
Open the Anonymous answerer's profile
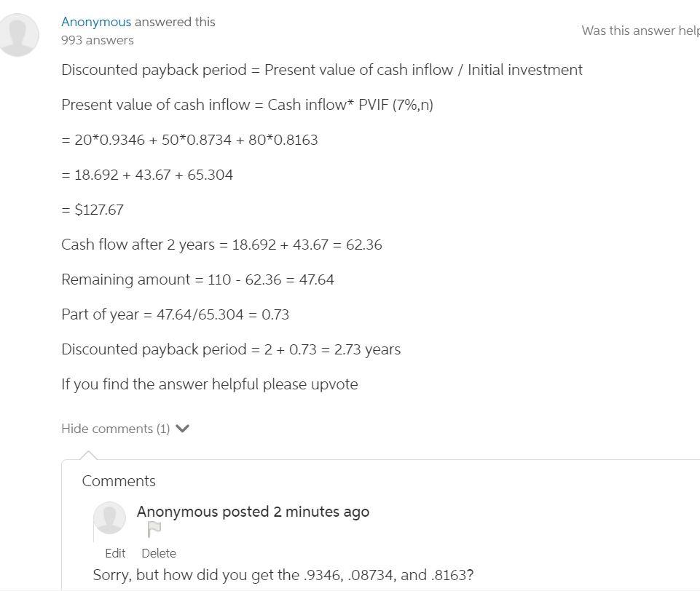95,21
